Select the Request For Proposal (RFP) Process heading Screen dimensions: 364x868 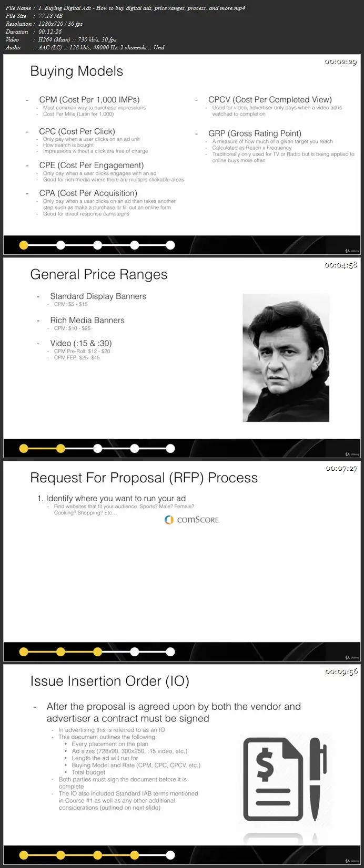coord(144,478)
